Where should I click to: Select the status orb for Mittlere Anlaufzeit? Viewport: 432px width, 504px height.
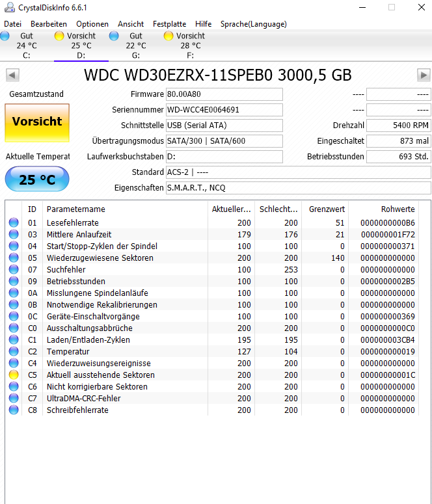(x=14, y=234)
